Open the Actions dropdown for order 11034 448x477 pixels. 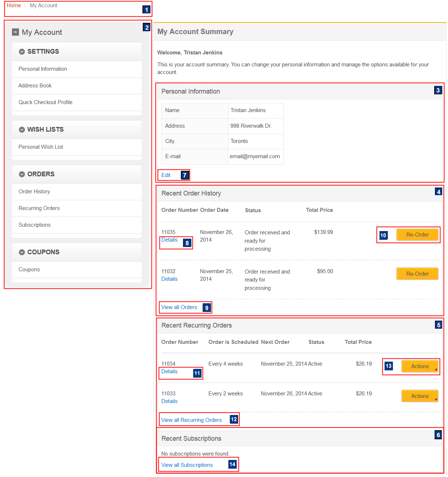pos(419,366)
